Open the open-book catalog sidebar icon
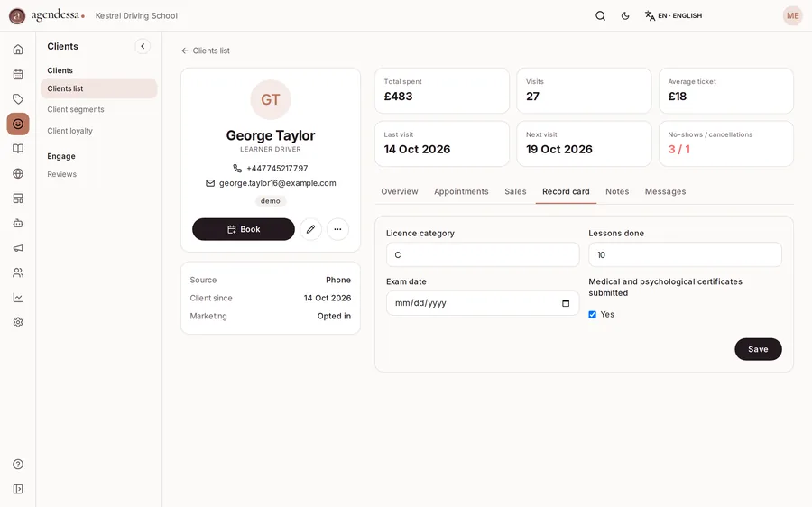The width and height of the screenshot is (812, 507). (18, 149)
